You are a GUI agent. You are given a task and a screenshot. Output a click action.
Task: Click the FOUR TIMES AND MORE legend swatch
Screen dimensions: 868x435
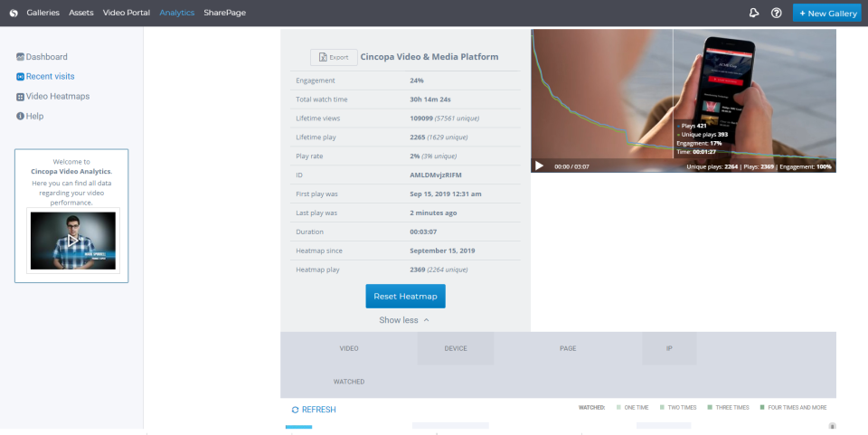[762, 407]
